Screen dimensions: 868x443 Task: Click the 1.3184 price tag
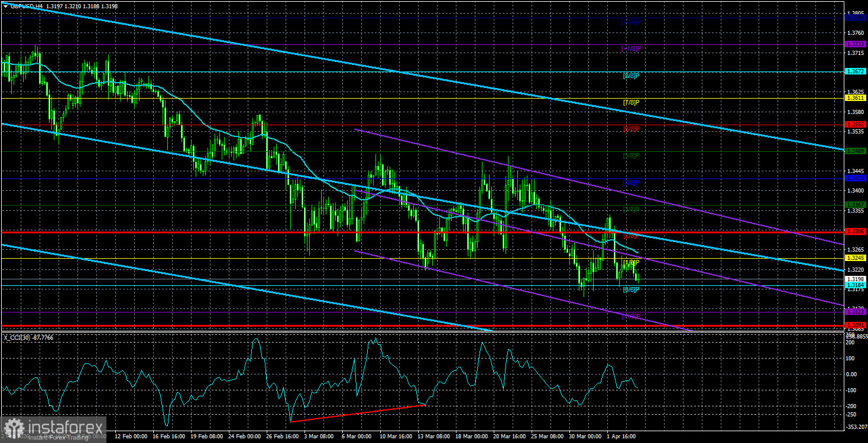(x=856, y=285)
